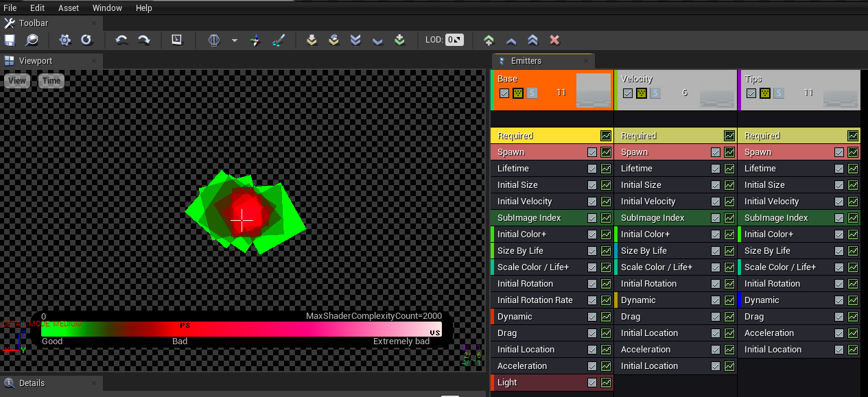This screenshot has height=397, width=868.
Task: Open the Time dropdown in the viewport
Action: (x=51, y=80)
